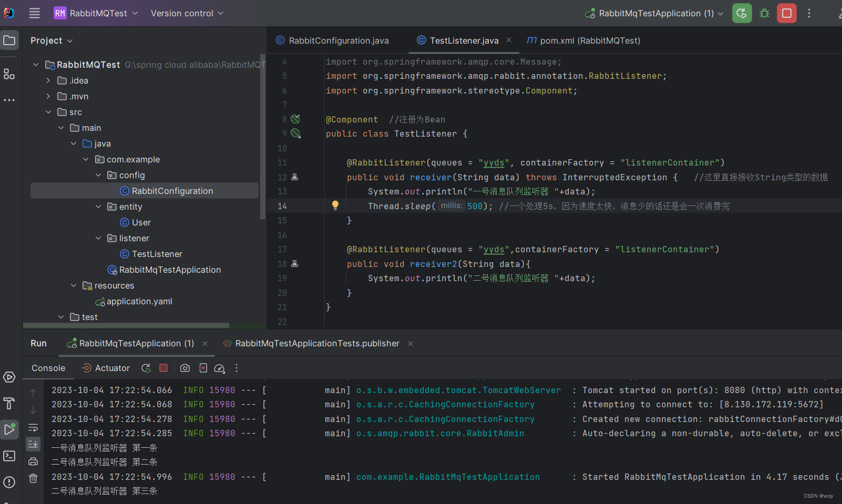
Task: Stop the running application (red square)
Action: tap(787, 13)
